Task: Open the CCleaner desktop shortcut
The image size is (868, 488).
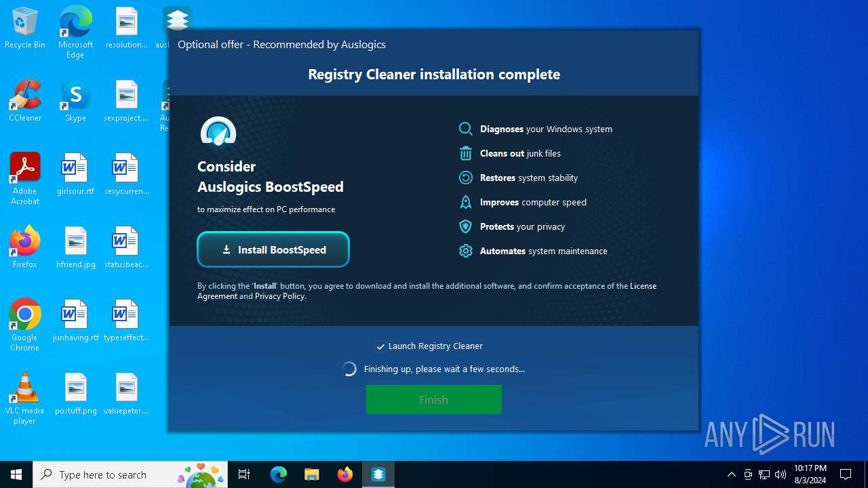Action: pos(25,102)
